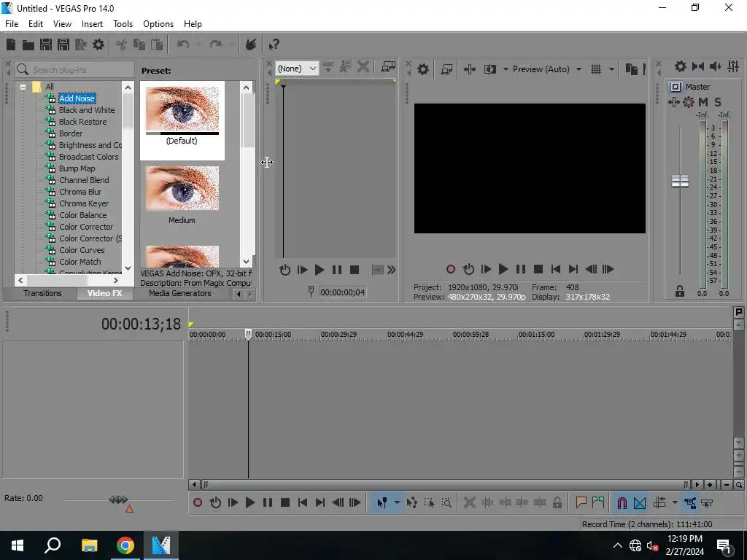Launch interactive tutorials icon
This screenshot has width=747, height=560.
coord(251,44)
